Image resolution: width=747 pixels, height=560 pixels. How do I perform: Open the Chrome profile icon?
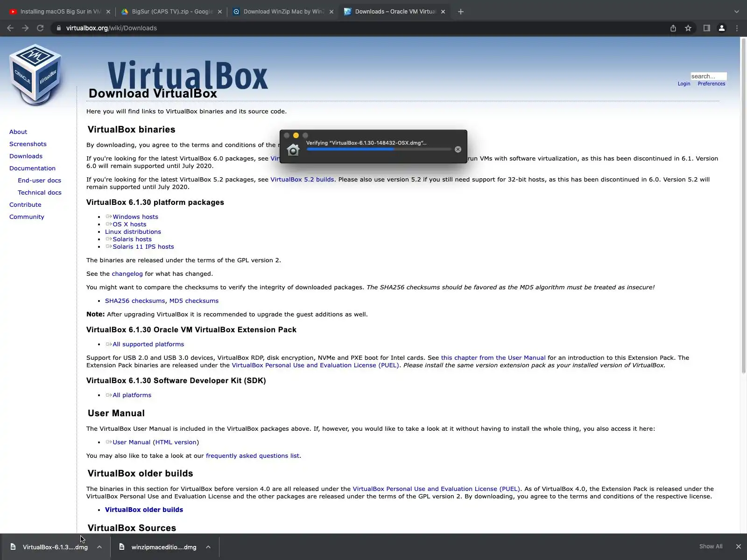(722, 28)
